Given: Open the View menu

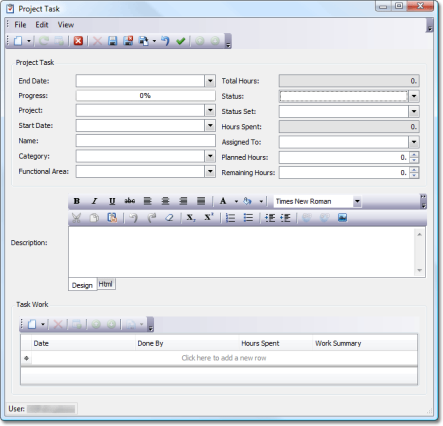Looking at the screenshot, I should click(66, 25).
